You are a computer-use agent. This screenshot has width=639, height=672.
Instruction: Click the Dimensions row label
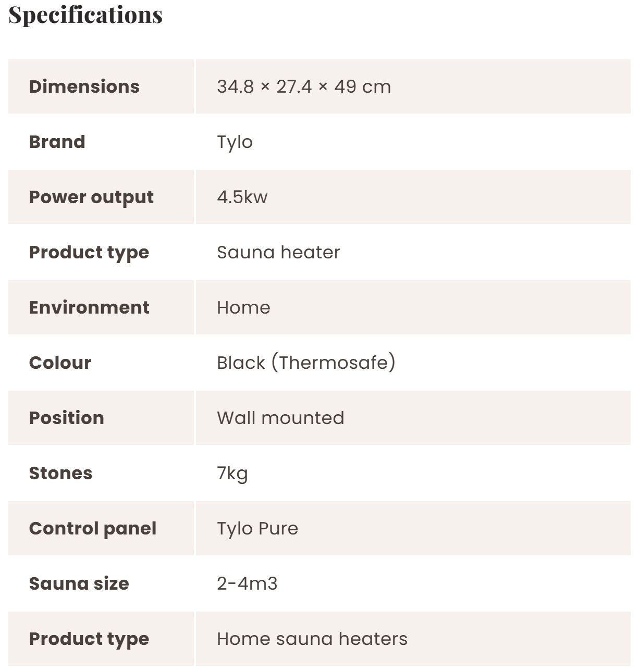pos(84,86)
